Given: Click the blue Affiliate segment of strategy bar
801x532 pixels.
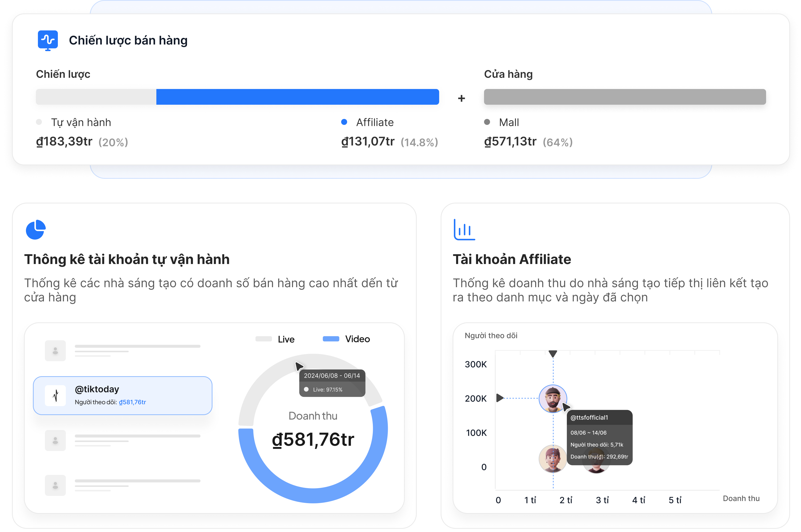Looking at the screenshot, I should [x=297, y=97].
